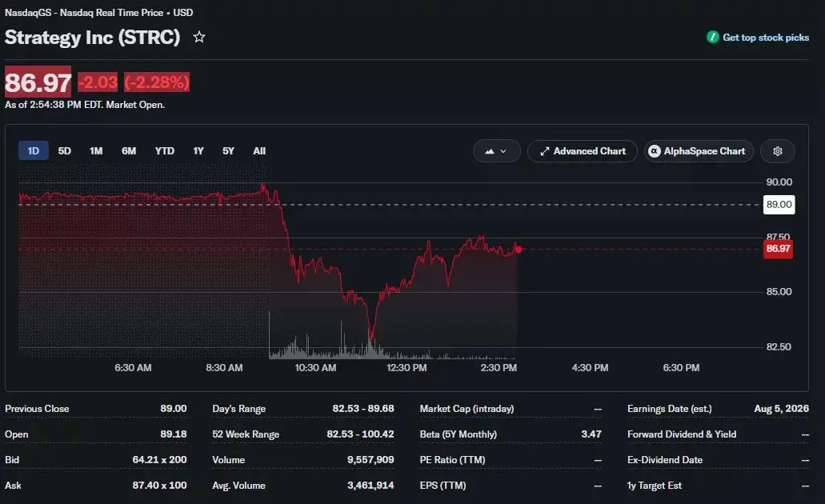The width and height of the screenshot is (825, 504).
Task: Click the 82.50 price axis label
Action: tap(779, 346)
